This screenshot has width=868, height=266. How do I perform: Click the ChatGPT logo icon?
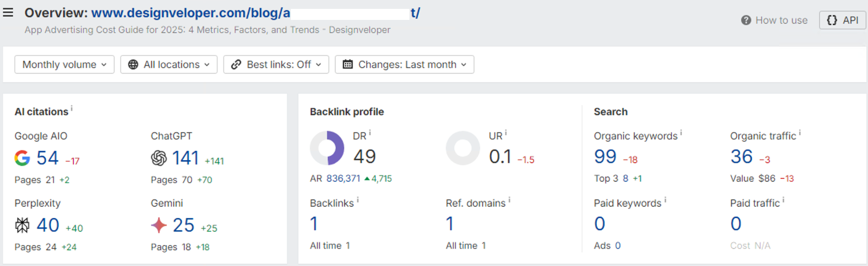click(159, 158)
